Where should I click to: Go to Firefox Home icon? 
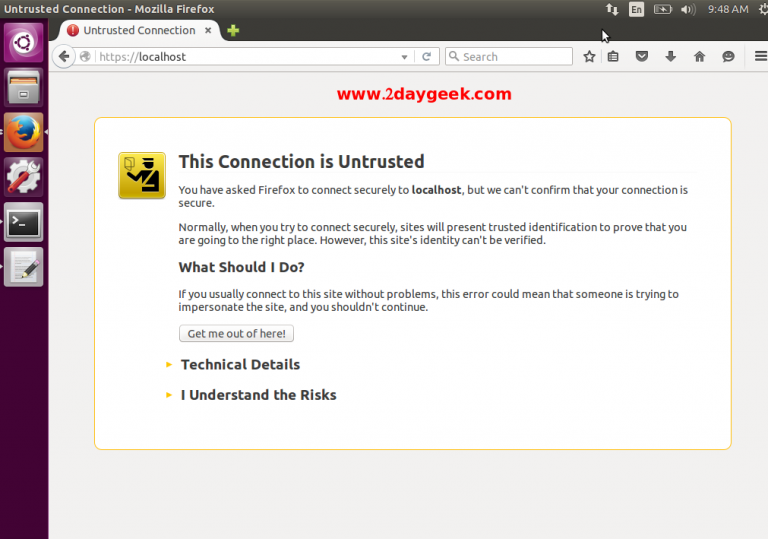[x=699, y=57]
